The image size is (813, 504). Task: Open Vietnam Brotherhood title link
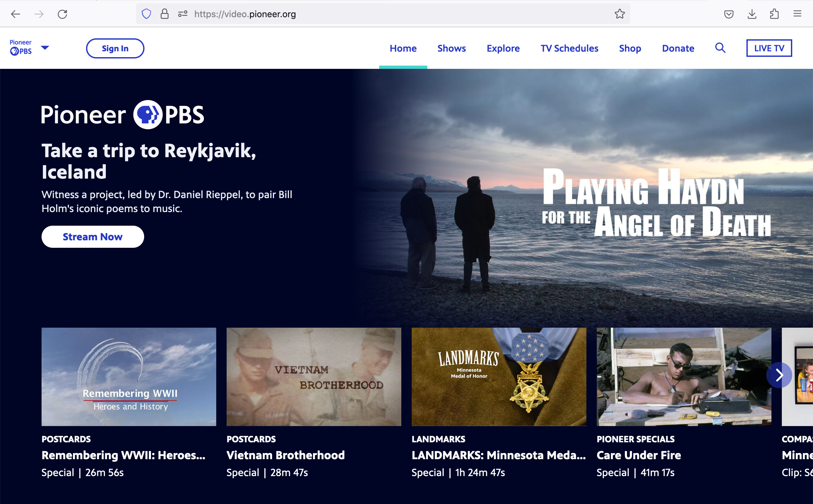tap(285, 455)
